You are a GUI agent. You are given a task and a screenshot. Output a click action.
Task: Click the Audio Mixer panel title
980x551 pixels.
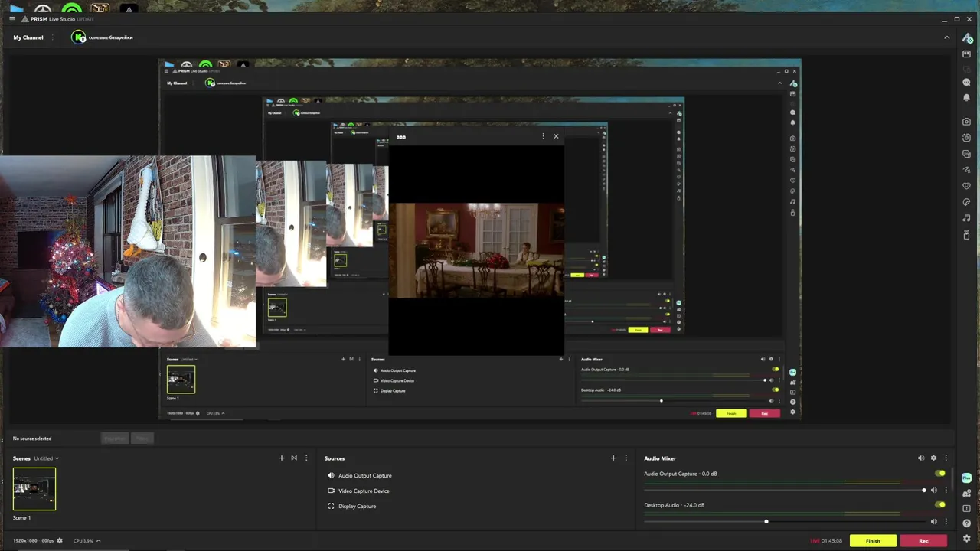[x=660, y=458]
